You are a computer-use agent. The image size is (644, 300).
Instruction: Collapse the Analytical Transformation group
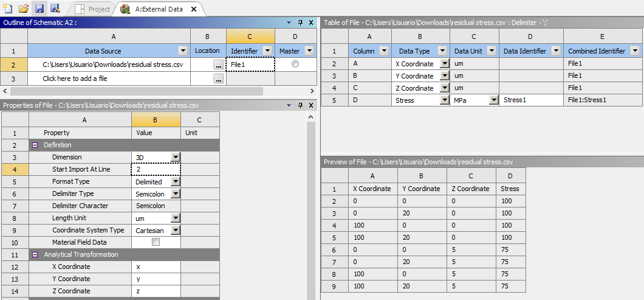tap(35, 254)
